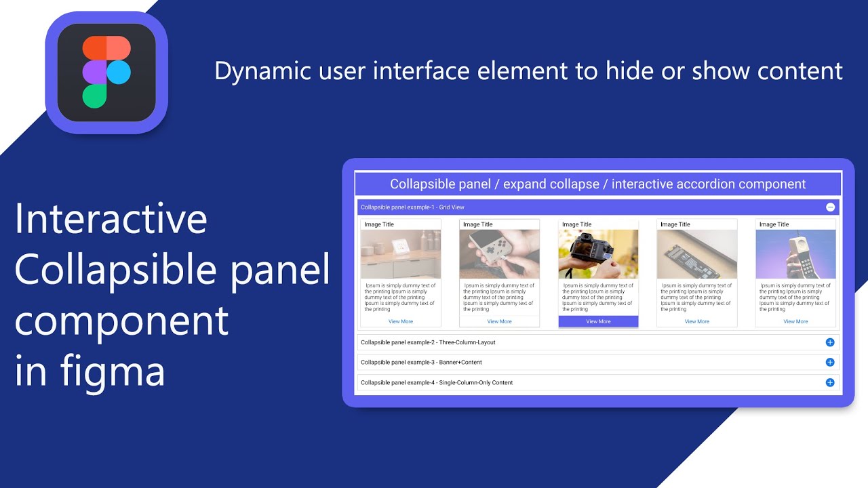Open the cabinet shelf image thumbnail
Image resolution: width=868 pixels, height=488 pixels.
(401, 254)
